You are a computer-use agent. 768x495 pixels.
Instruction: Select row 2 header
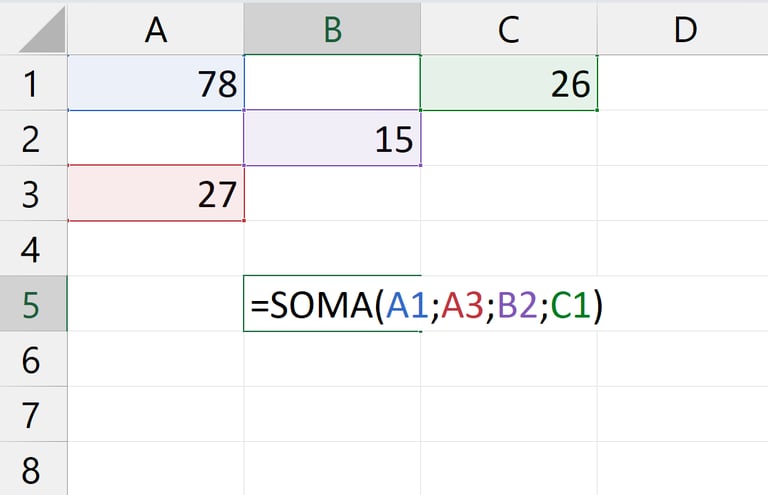pos(33,139)
